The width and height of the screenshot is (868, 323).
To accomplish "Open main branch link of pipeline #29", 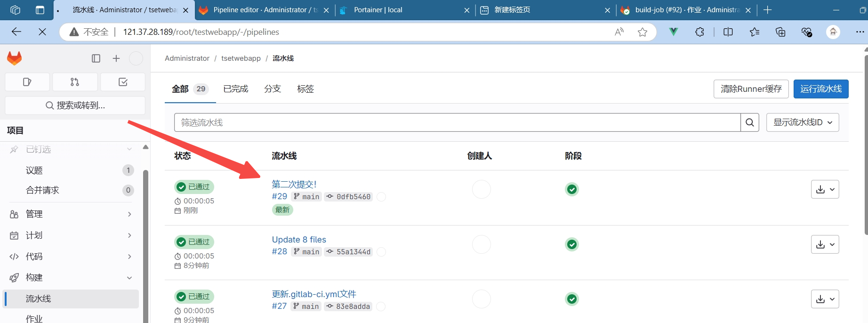I will (311, 197).
